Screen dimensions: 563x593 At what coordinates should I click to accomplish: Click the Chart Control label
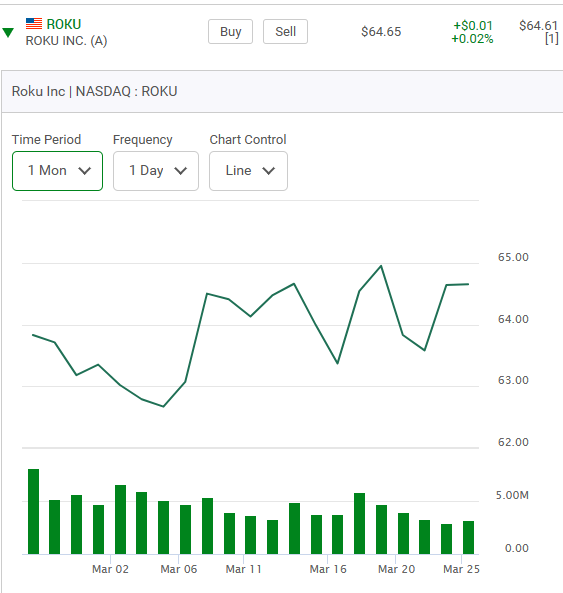248,140
